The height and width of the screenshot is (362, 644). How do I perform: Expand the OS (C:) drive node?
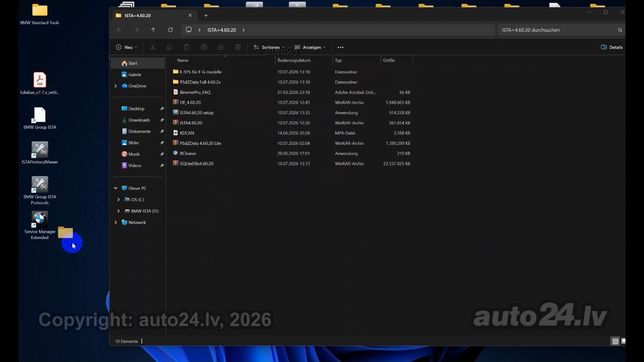pos(118,199)
